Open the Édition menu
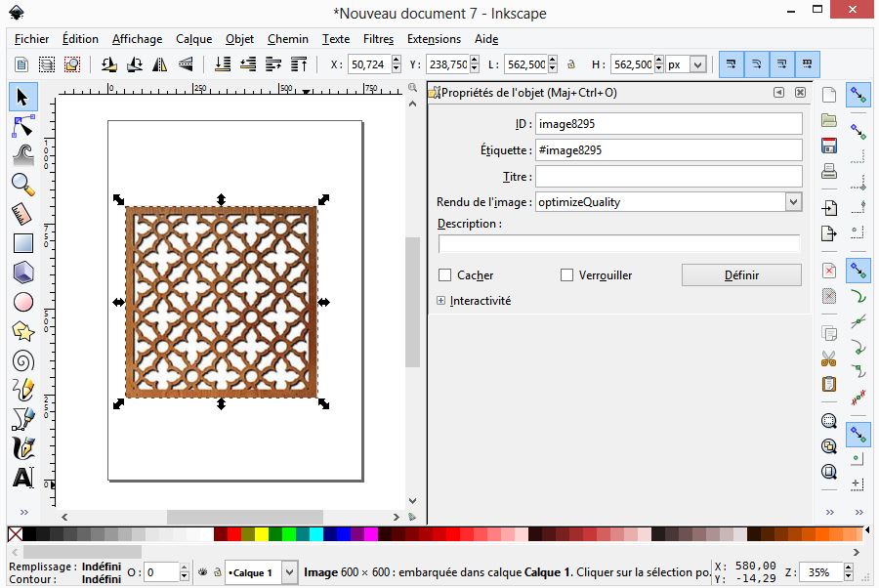Image resolution: width=879 pixels, height=588 pixels. point(80,39)
